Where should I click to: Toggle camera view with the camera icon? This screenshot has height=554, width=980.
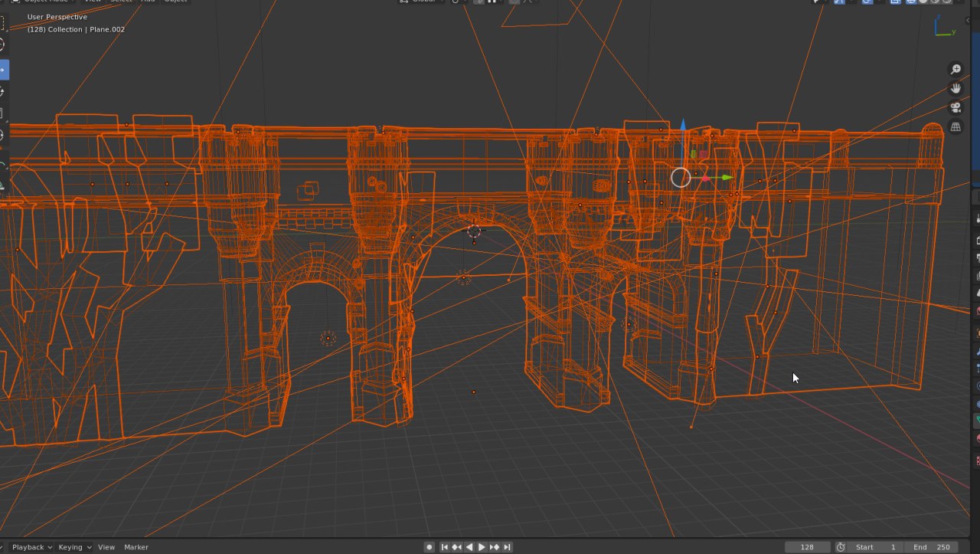tap(955, 107)
